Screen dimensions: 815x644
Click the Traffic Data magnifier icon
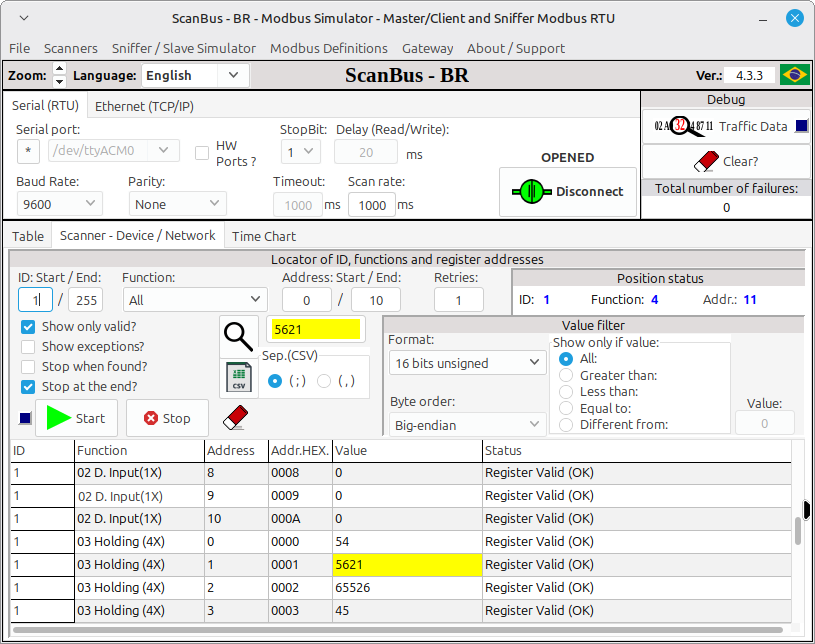click(684, 126)
